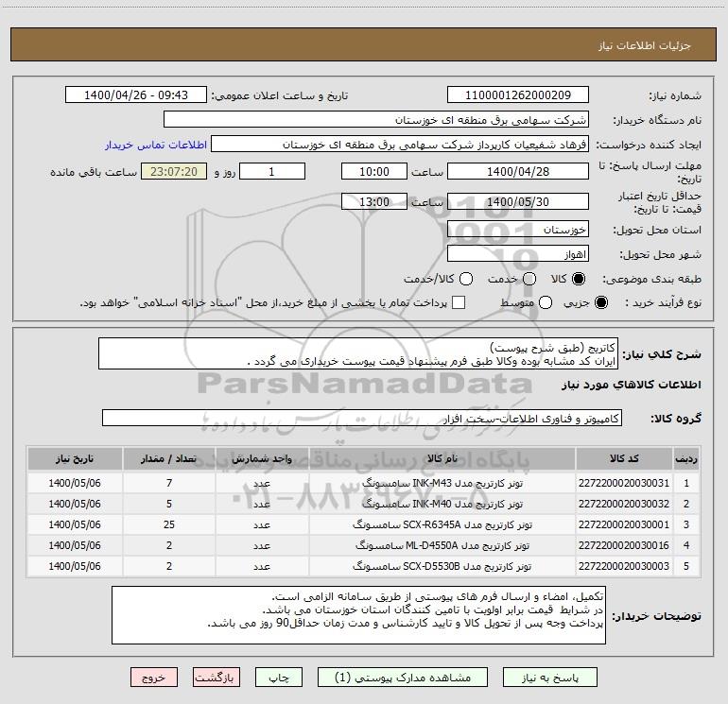The image size is (728, 704).
Task: Click the need number field 1100001262000209
Action: tap(518, 95)
